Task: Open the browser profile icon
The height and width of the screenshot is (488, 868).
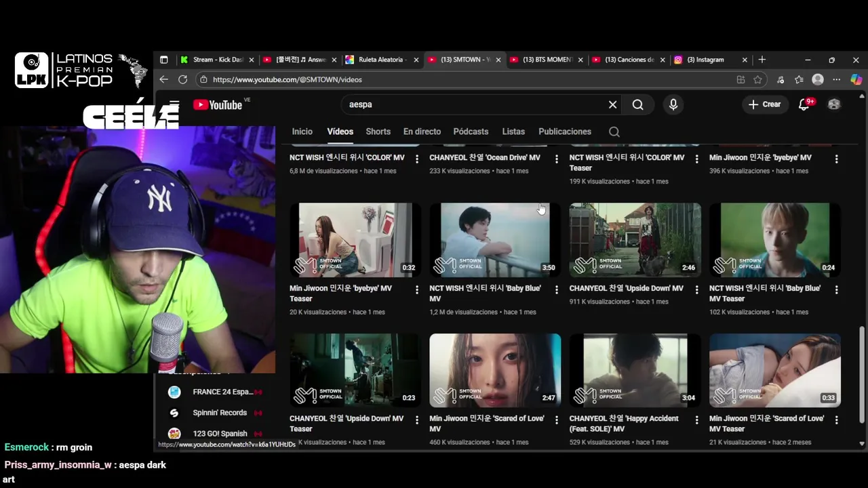Action: click(x=818, y=79)
